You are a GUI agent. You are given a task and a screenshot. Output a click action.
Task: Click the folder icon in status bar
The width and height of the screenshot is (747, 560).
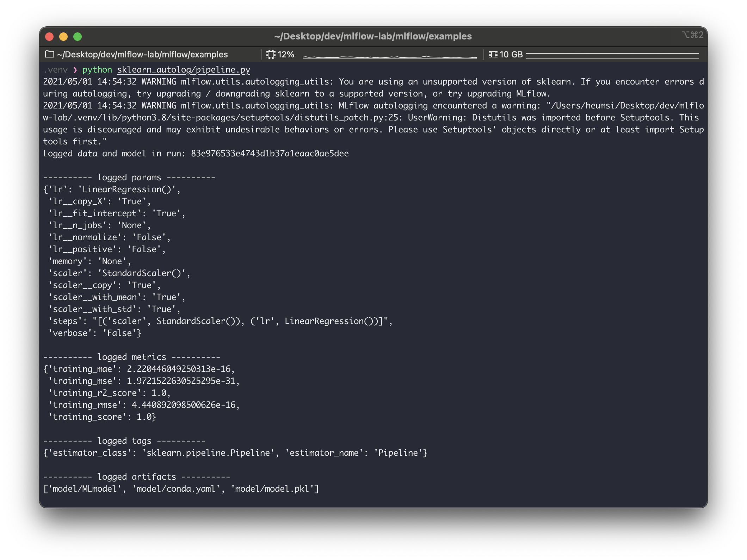(50, 54)
